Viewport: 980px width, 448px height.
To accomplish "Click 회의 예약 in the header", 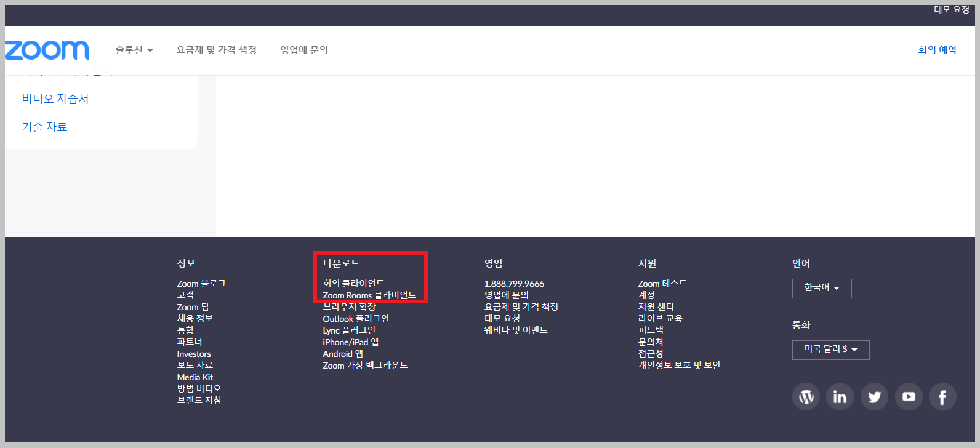I will (x=938, y=50).
